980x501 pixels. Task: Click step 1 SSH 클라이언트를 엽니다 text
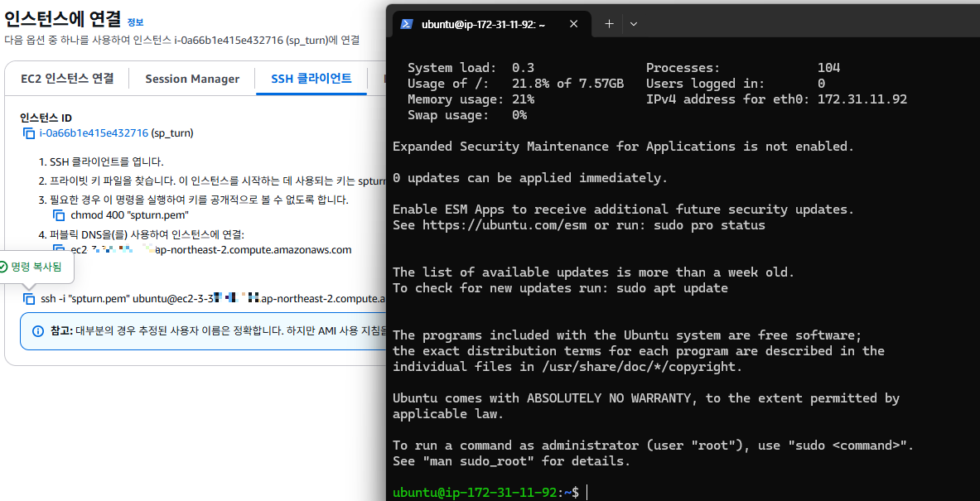tap(106, 161)
